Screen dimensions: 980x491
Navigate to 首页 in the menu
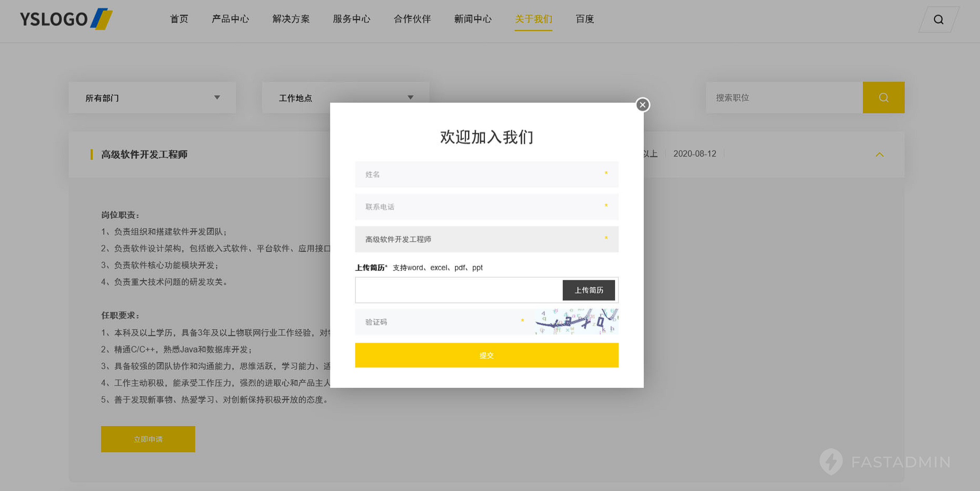tap(179, 19)
